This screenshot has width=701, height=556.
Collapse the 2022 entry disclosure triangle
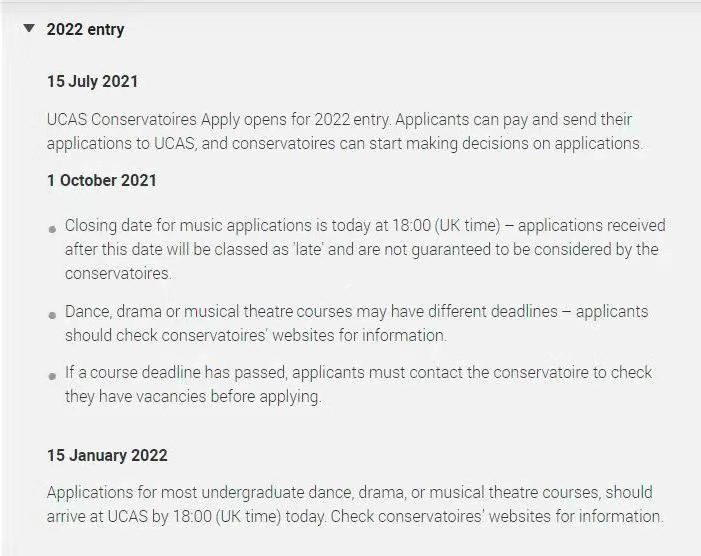click(x=29, y=29)
